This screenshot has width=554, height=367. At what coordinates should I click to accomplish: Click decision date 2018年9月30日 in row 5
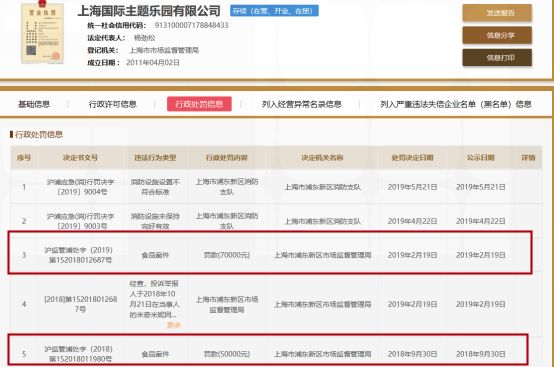pyautogui.click(x=412, y=354)
